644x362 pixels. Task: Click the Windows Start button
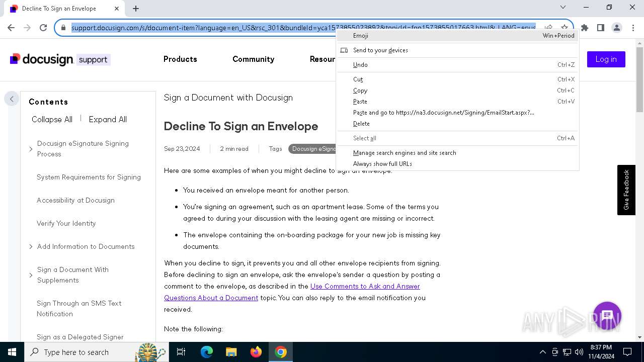pos(12,352)
